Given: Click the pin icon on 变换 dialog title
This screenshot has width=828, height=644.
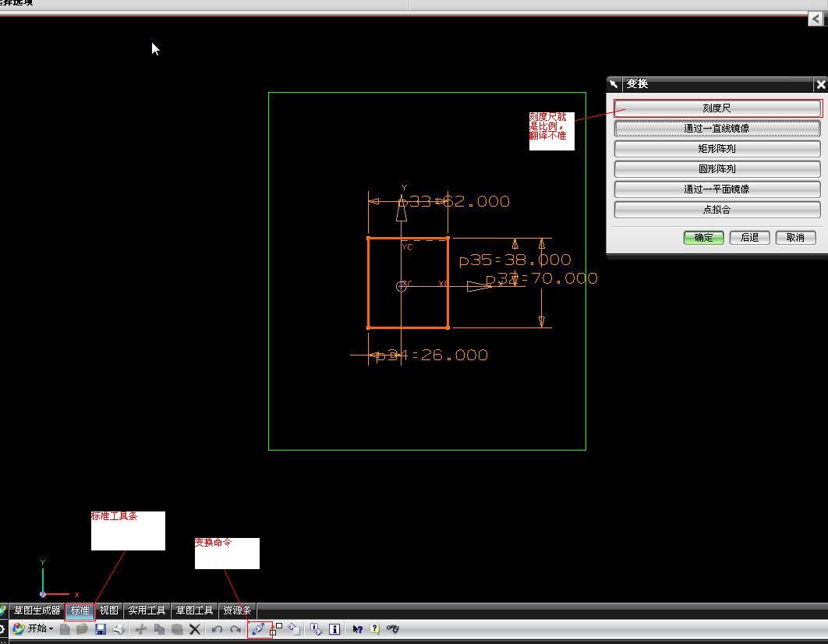Looking at the screenshot, I should tap(614, 84).
